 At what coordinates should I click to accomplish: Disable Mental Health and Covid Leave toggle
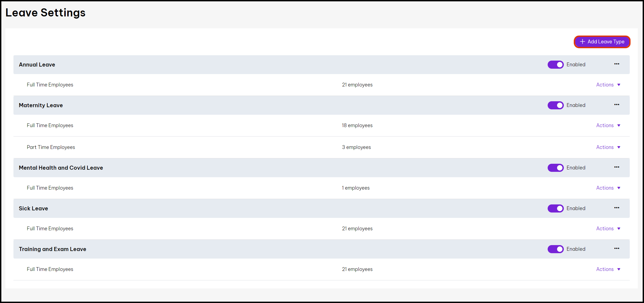click(x=555, y=168)
